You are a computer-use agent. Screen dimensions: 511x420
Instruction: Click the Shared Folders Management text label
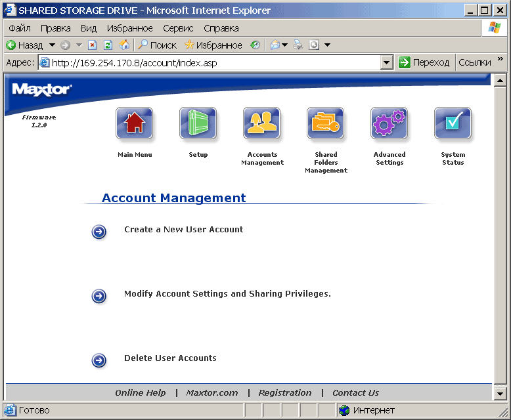[x=326, y=163]
